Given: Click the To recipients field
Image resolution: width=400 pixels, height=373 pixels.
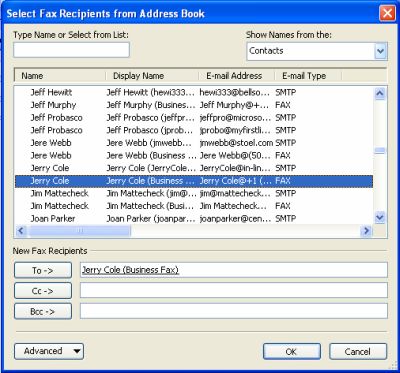Looking at the screenshot, I should (x=234, y=270).
